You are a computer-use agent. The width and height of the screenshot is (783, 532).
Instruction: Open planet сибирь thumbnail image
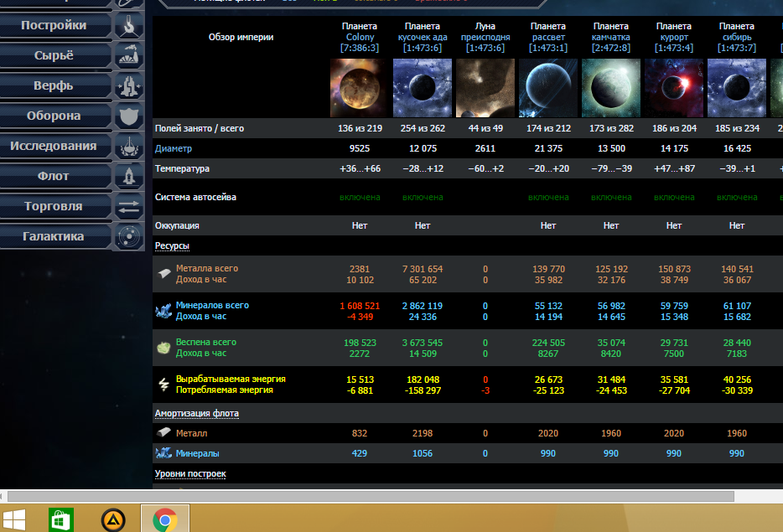[x=737, y=88]
